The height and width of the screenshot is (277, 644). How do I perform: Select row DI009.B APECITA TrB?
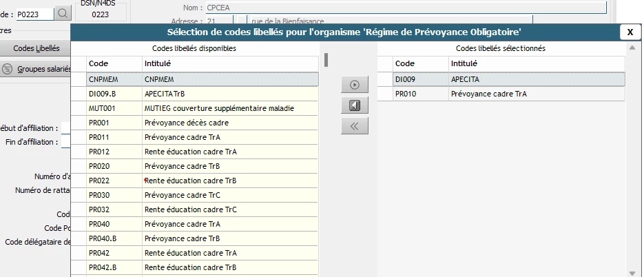click(202, 94)
